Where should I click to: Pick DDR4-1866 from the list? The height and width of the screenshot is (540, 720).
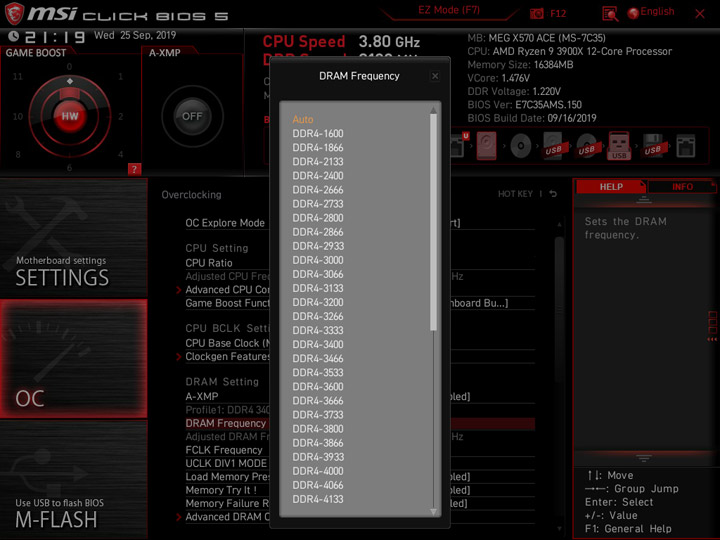point(318,147)
